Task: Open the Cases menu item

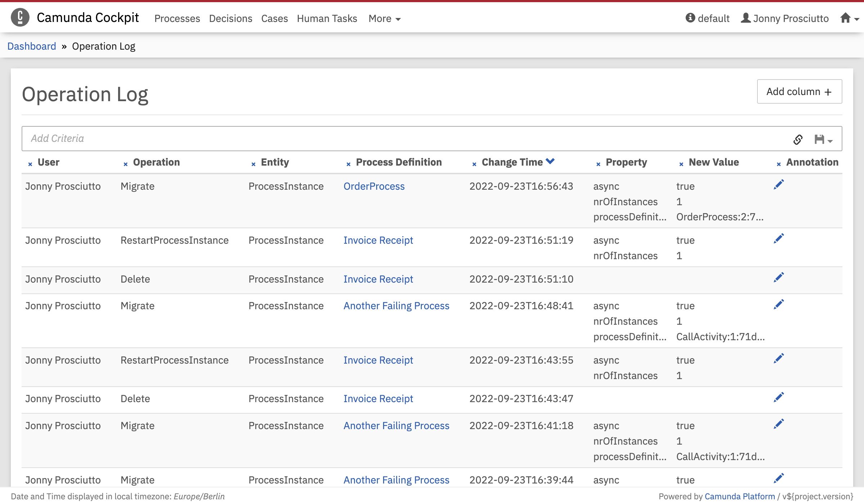Action: [x=275, y=18]
